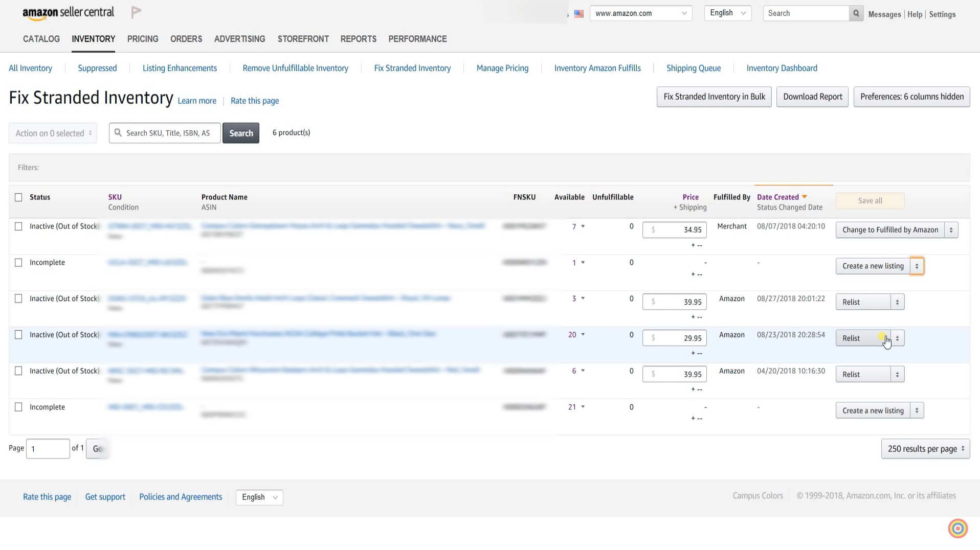Toggle the select-all checkbox in table header

pyautogui.click(x=18, y=197)
